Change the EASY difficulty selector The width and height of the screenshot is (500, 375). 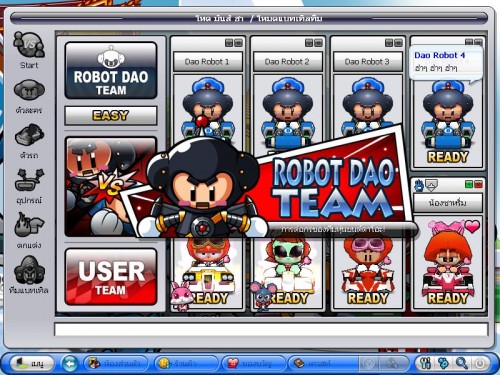tap(111, 116)
